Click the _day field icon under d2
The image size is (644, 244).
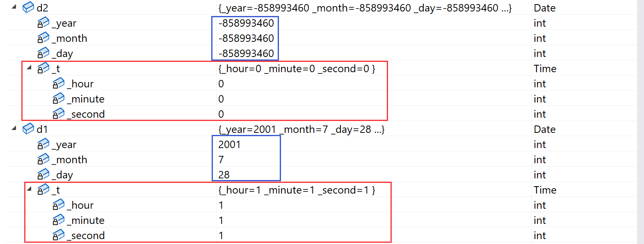point(43,53)
